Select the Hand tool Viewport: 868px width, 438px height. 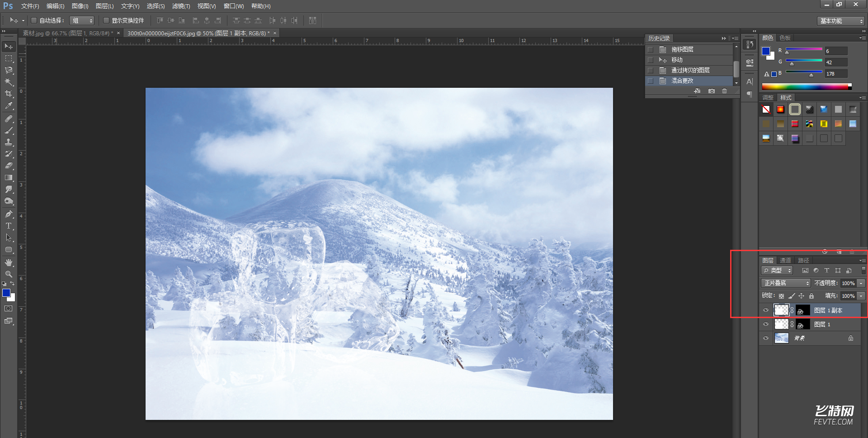[x=9, y=262]
